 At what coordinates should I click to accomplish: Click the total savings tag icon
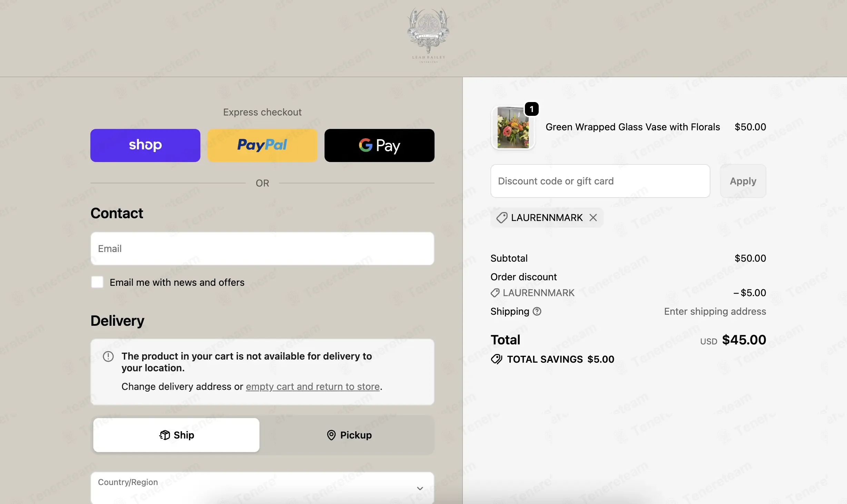point(497,359)
